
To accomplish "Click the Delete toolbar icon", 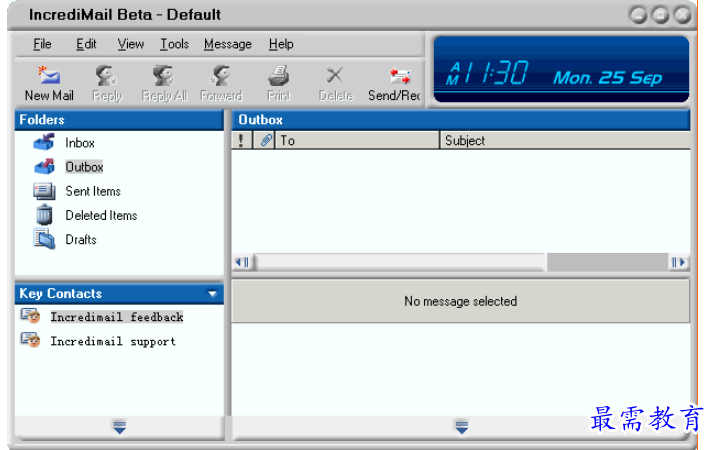I will point(335,76).
